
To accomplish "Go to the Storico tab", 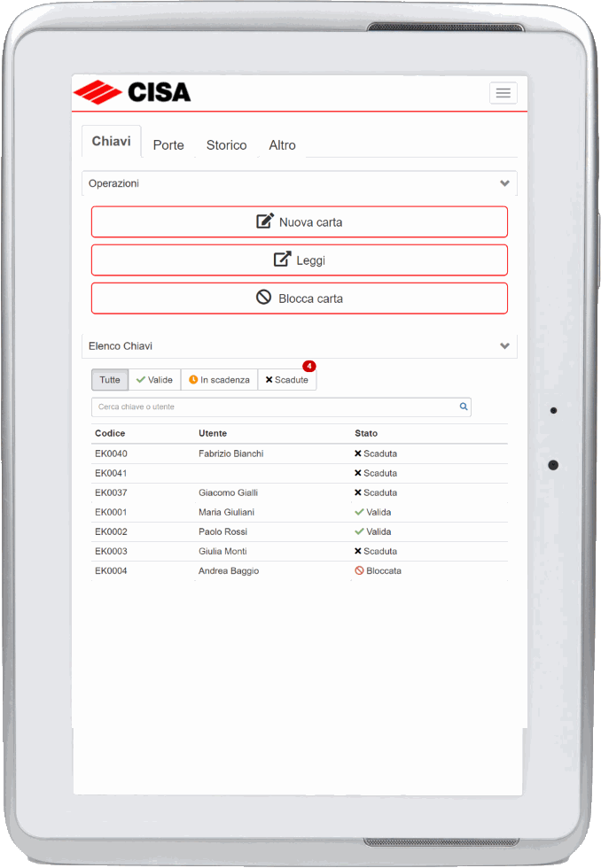I will [227, 145].
